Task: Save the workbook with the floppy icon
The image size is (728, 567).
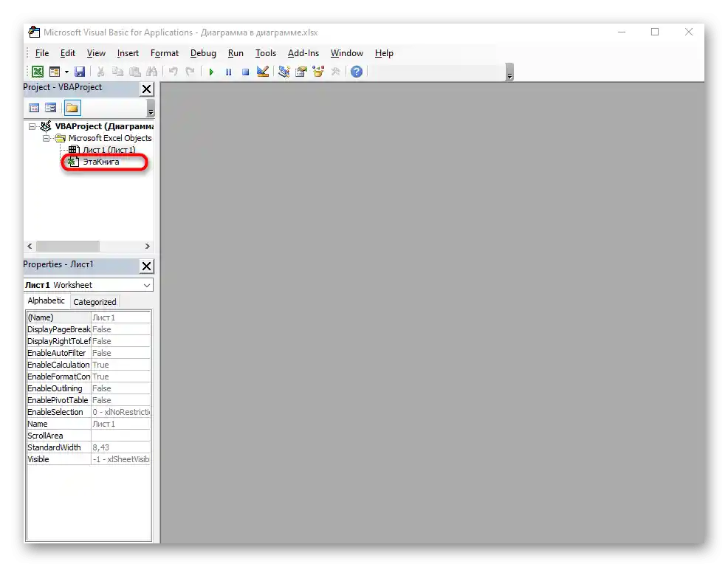Action: pos(80,72)
